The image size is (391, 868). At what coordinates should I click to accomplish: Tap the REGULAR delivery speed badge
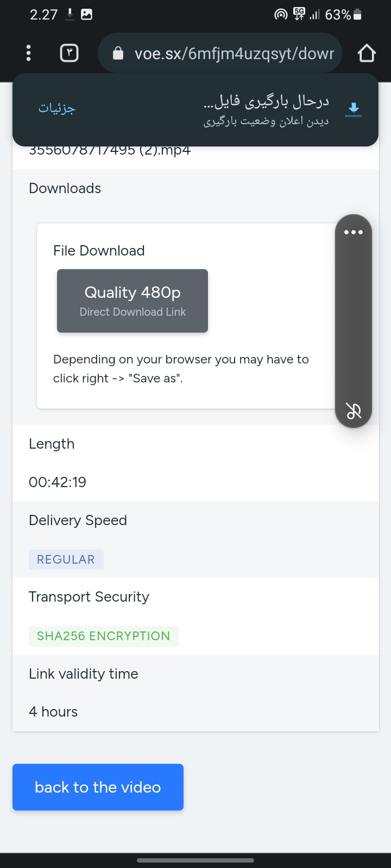(x=66, y=559)
